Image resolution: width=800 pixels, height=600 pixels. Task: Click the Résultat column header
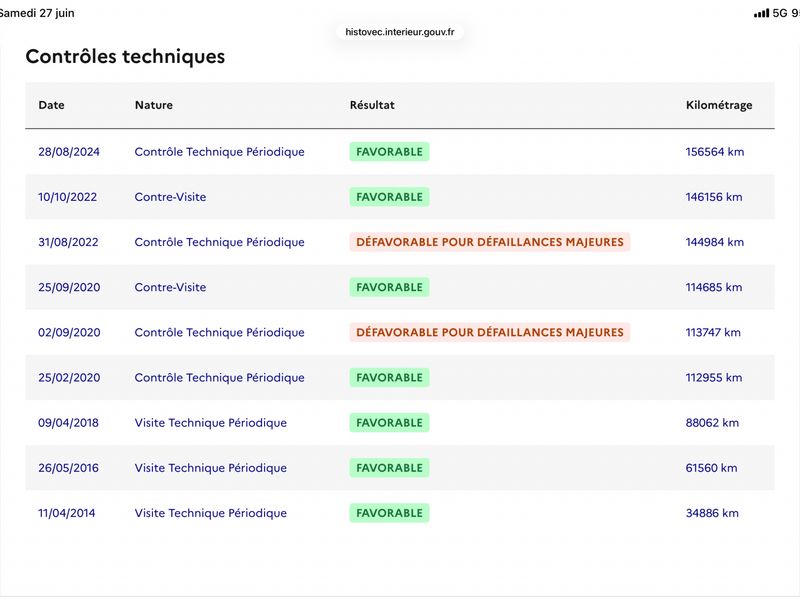pyautogui.click(x=372, y=105)
